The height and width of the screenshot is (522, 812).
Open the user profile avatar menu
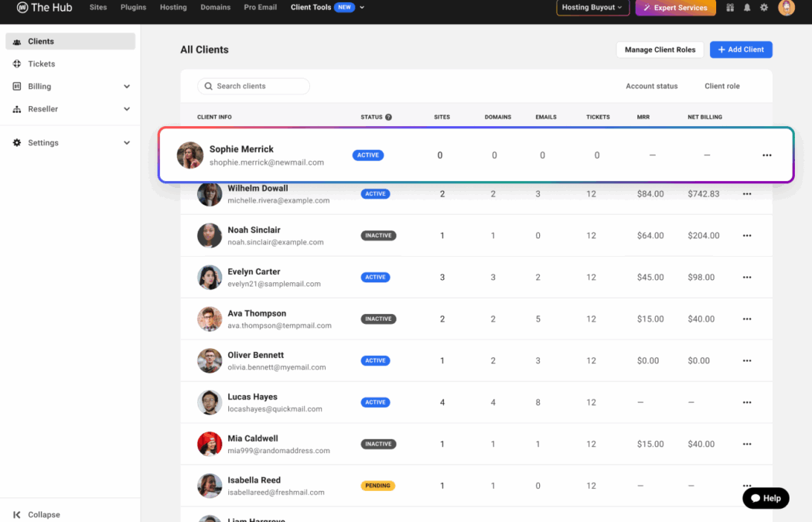point(786,8)
